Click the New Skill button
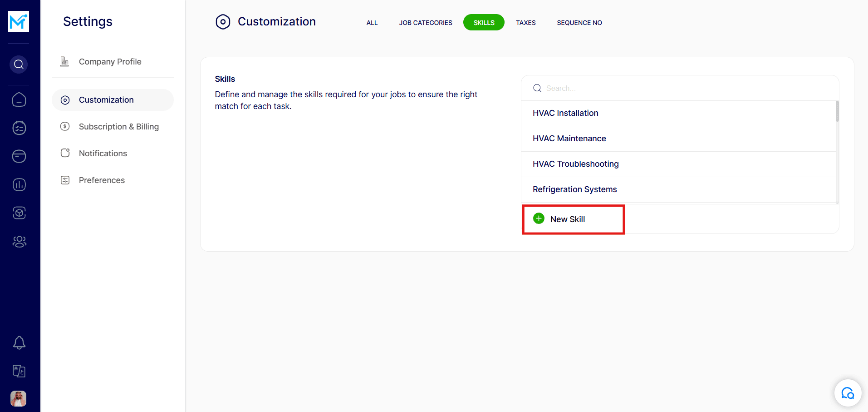Image resolution: width=868 pixels, height=412 pixels. pos(567,219)
